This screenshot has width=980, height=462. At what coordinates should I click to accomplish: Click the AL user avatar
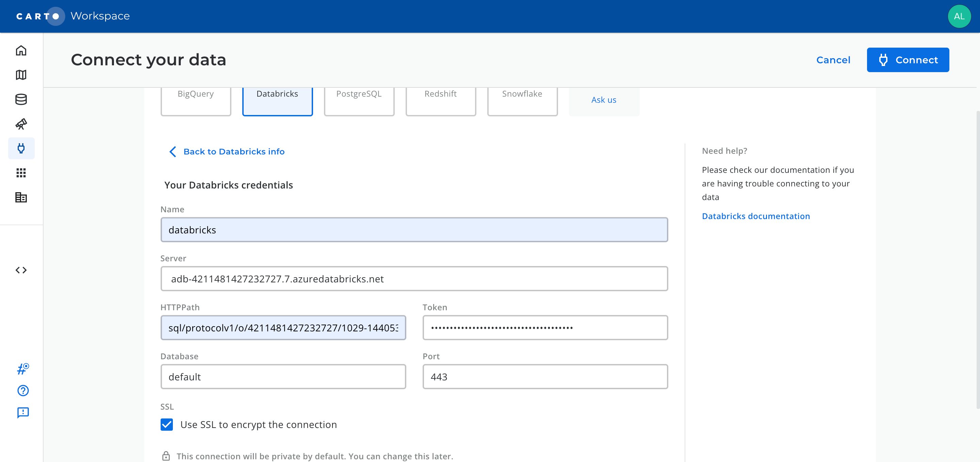(959, 16)
